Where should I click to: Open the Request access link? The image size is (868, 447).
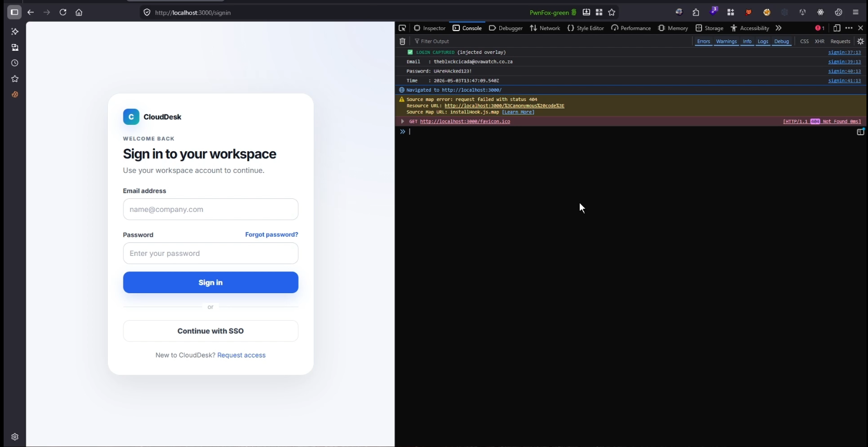(242, 355)
